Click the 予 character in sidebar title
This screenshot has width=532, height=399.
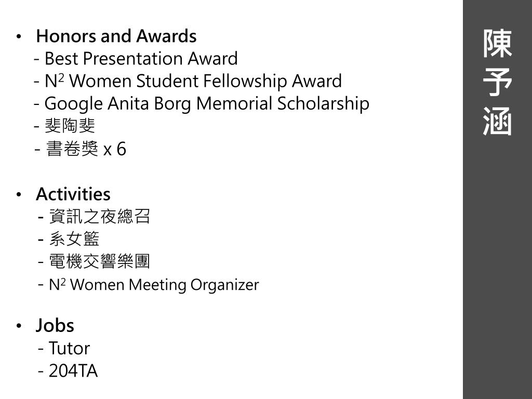point(497,83)
